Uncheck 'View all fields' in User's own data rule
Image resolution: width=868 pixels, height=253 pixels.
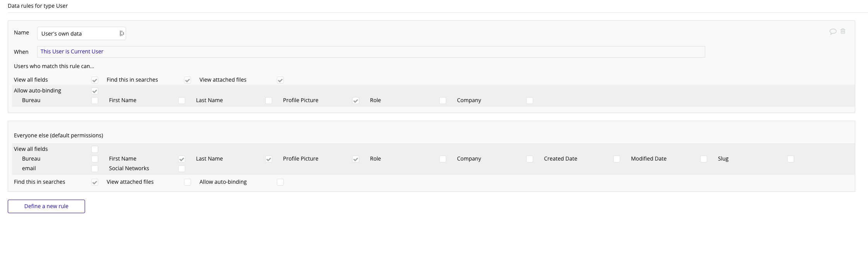point(95,80)
